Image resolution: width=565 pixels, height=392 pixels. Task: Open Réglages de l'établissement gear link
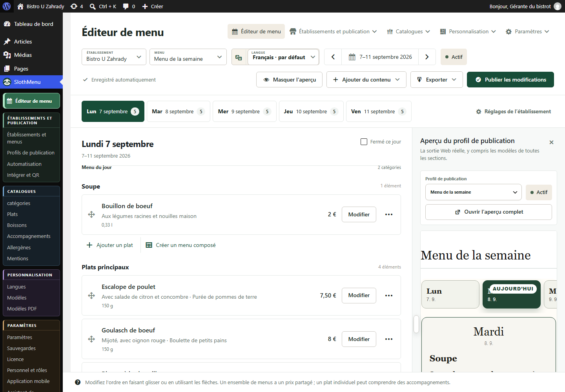[x=513, y=112]
